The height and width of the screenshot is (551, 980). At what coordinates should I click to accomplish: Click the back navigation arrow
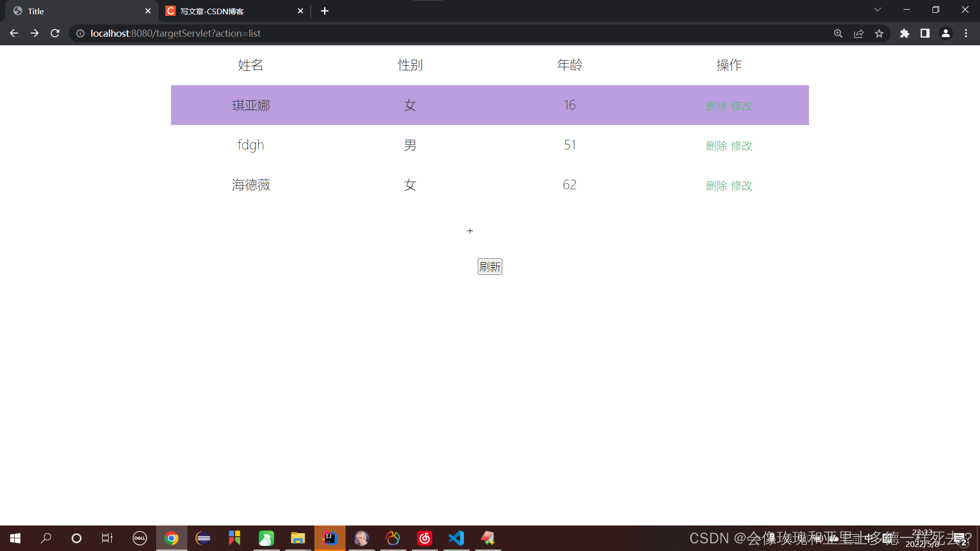tap(13, 33)
